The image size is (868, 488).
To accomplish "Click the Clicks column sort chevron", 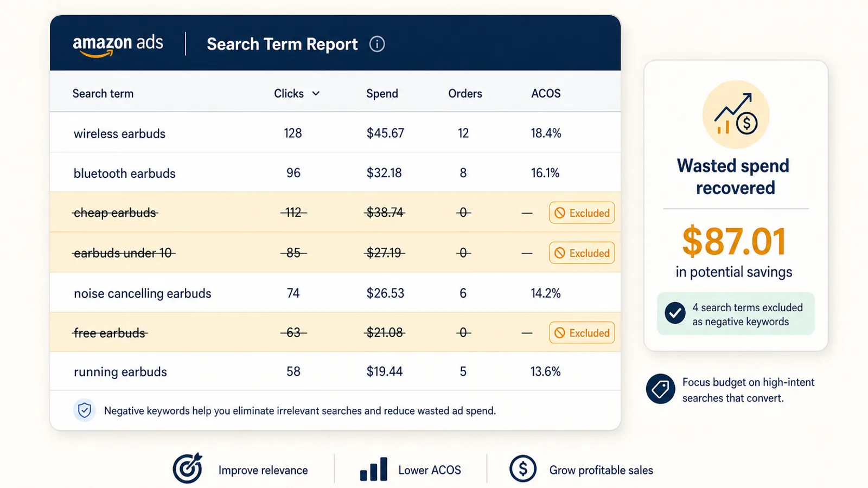I will tap(316, 94).
